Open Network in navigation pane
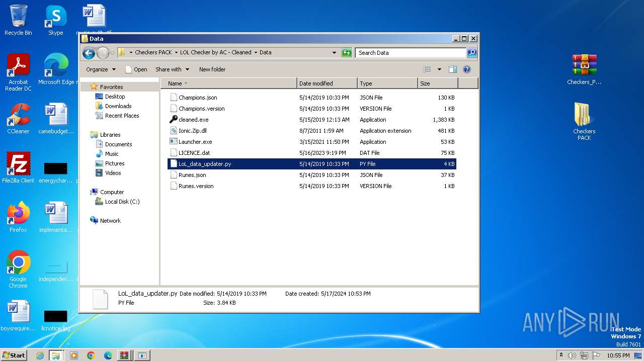The width and height of the screenshot is (644, 362). (110, 221)
